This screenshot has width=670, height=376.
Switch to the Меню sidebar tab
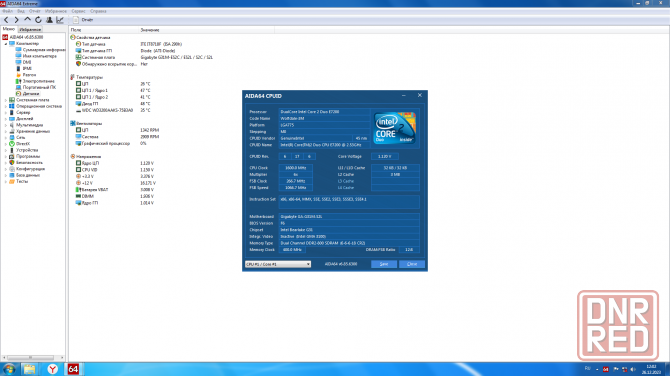[9, 29]
